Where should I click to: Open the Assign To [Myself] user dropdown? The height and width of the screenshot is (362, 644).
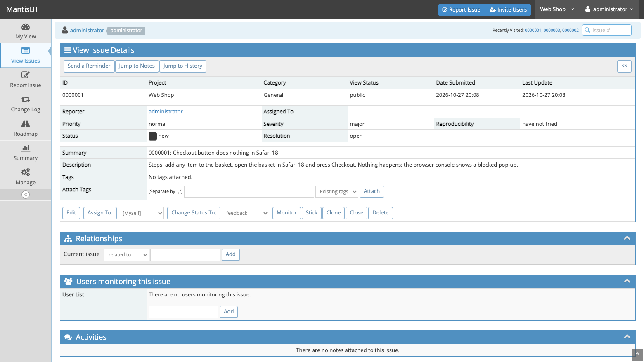point(141,213)
